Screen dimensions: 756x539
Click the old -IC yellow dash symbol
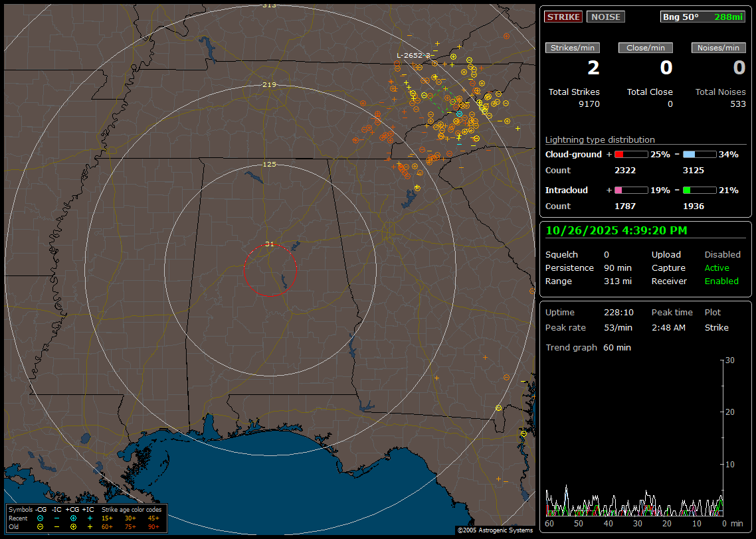point(56,526)
